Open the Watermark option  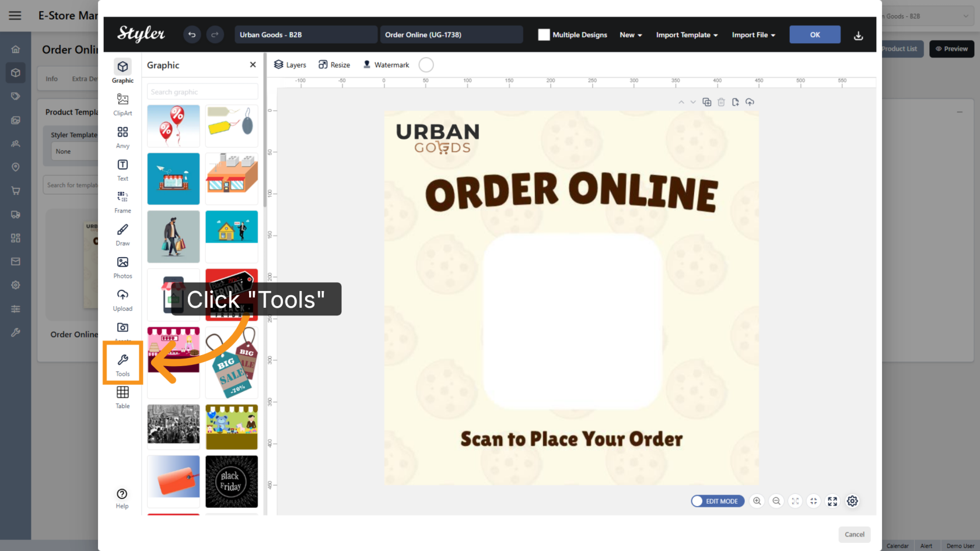click(386, 65)
